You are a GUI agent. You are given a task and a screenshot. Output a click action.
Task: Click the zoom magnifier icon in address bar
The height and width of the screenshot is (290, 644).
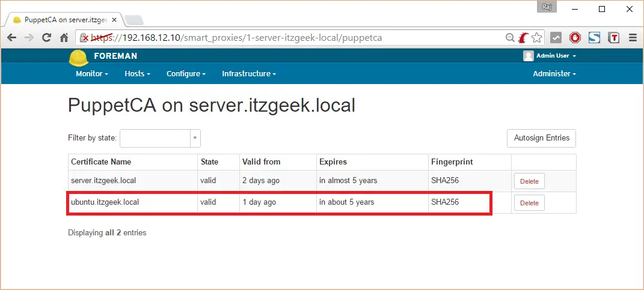(x=510, y=38)
